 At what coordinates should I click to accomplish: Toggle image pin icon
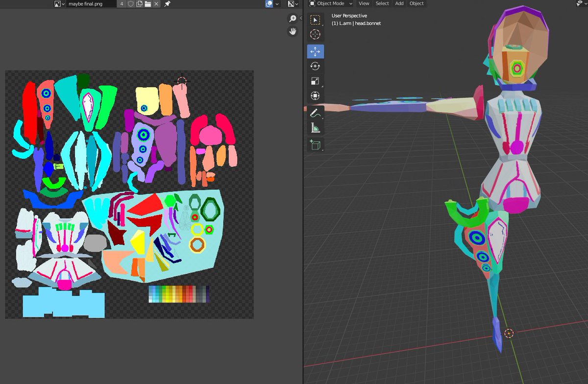pyautogui.click(x=167, y=3)
